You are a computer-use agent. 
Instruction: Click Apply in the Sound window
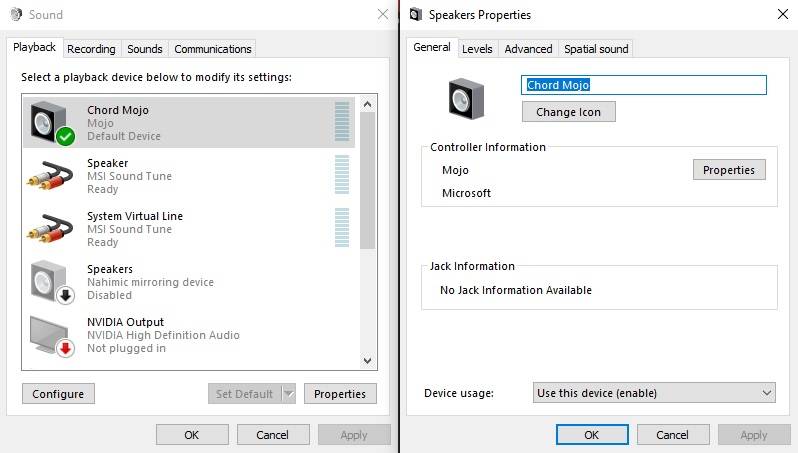[x=354, y=435]
